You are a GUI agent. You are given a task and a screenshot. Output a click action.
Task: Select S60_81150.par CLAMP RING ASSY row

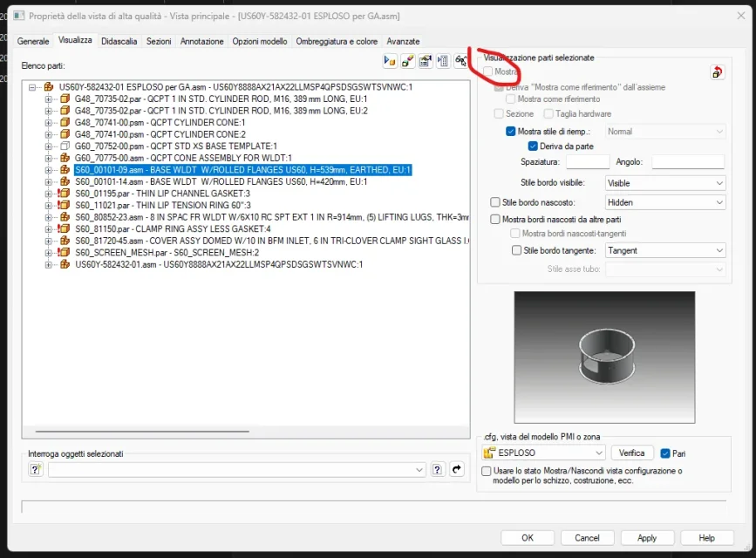(173, 228)
